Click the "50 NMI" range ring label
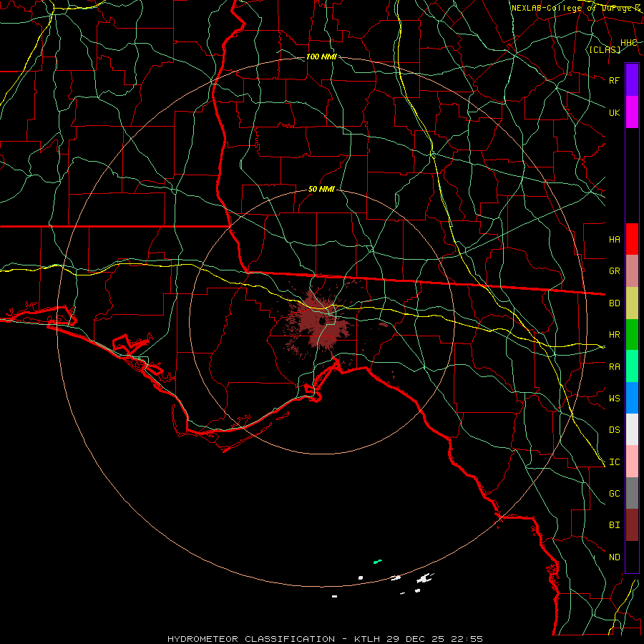 (x=321, y=189)
